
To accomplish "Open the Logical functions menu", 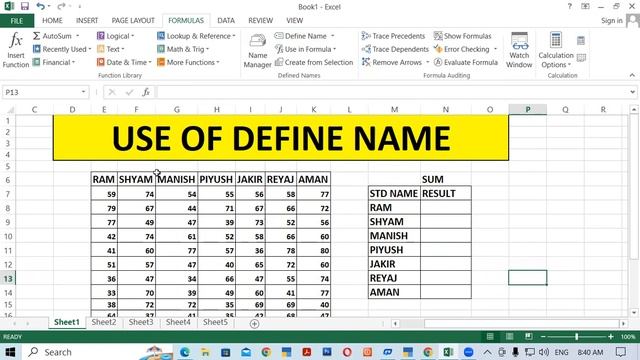I will click(116, 36).
